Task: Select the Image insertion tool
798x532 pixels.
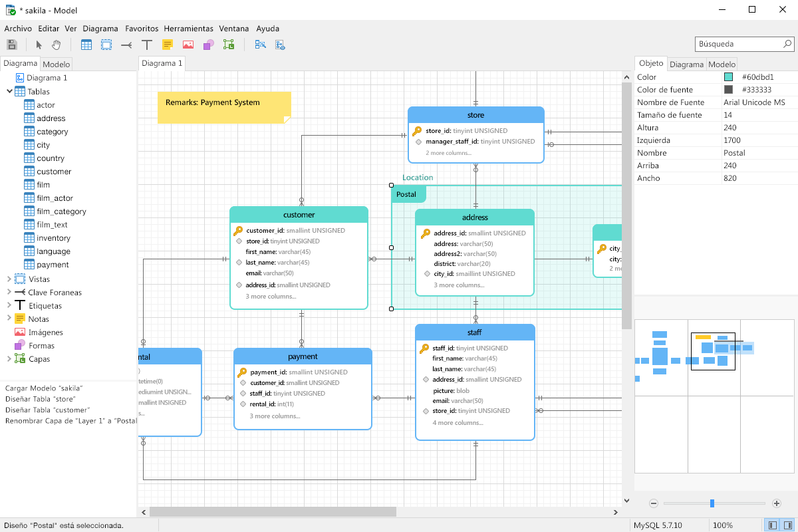Action: point(188,44)
